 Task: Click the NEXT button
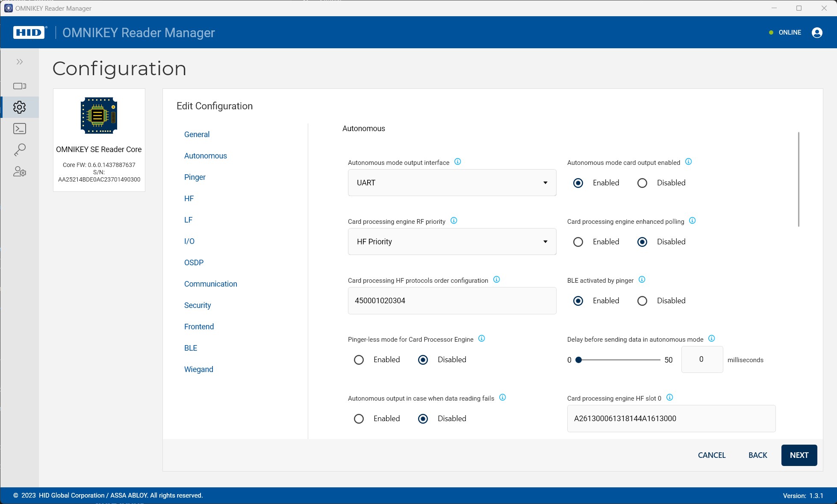pos(799,455)
